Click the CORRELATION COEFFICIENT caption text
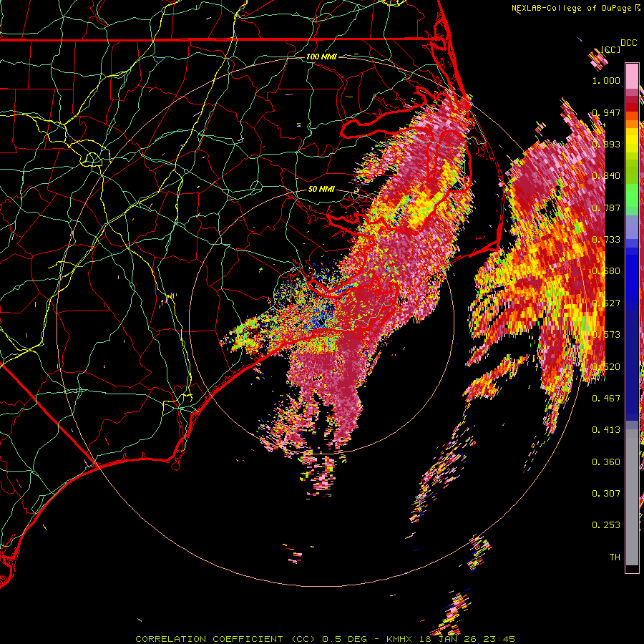The width and height of the screenshot is (644, 644). coord(209,639)
